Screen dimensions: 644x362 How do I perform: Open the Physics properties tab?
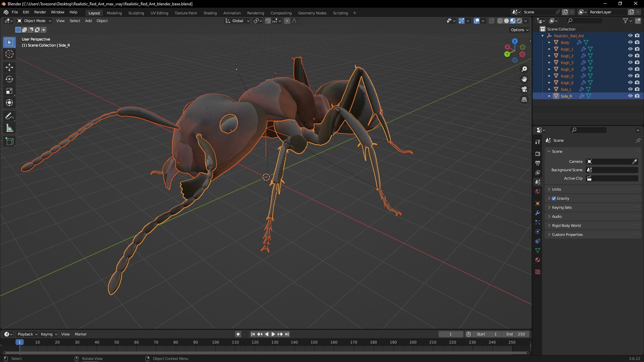(x=538, y=232)
